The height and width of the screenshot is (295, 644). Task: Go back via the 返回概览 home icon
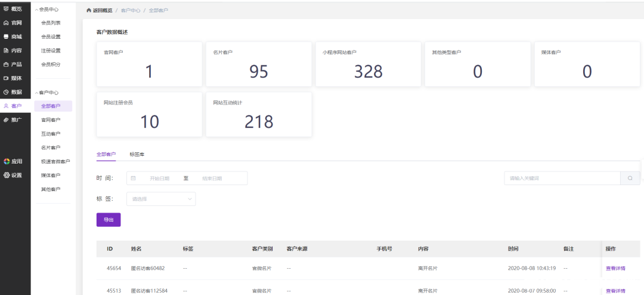pyautogui.click(x=89, y=10)
